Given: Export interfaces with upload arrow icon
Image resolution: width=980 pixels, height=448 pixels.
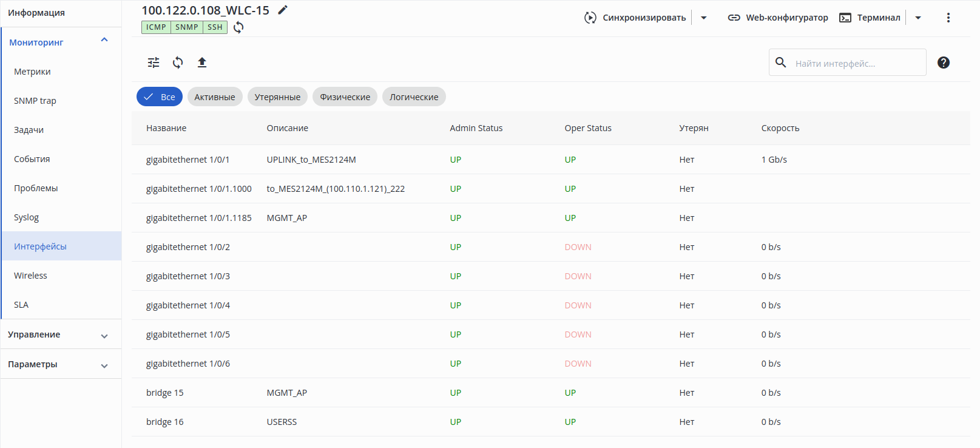Looking at the screenshot, I should click(202, 63).
